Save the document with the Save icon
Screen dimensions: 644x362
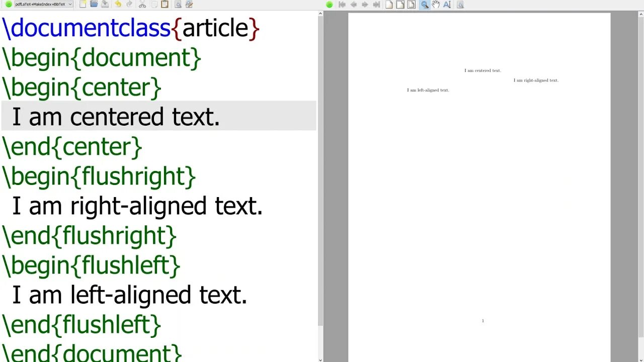point(105,4)
